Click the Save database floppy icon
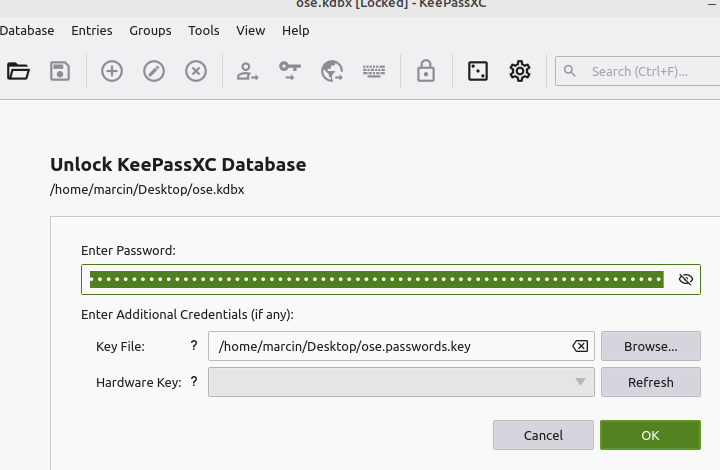This screenshot has width=720, height=470. pos(60,71)
